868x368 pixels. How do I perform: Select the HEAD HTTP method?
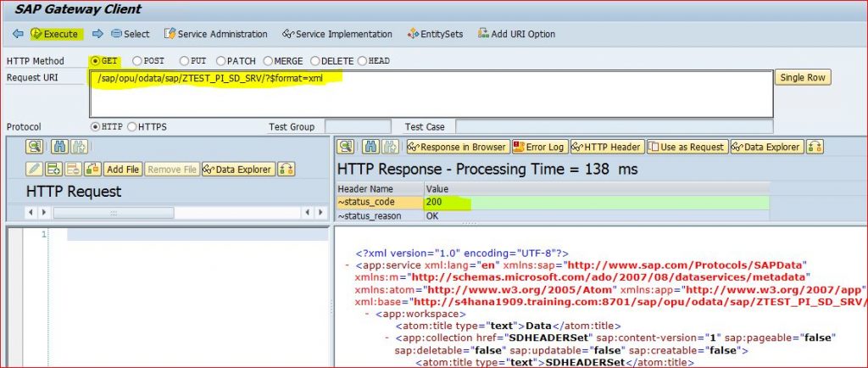point(363,61)
